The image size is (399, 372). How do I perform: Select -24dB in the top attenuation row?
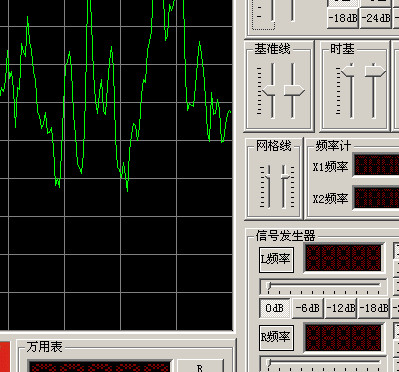[x=376, y=18]
